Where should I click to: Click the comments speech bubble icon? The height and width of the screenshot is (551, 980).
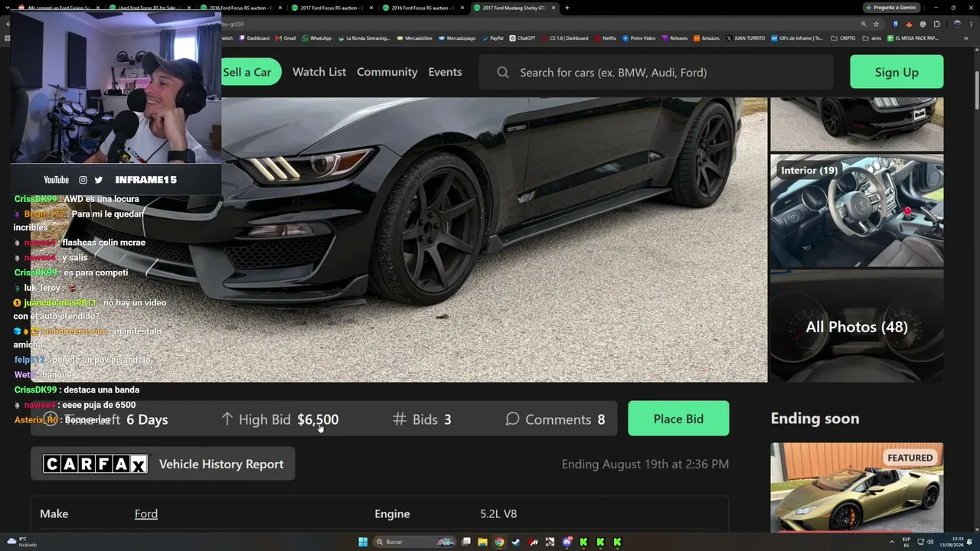tap(512, 419)
